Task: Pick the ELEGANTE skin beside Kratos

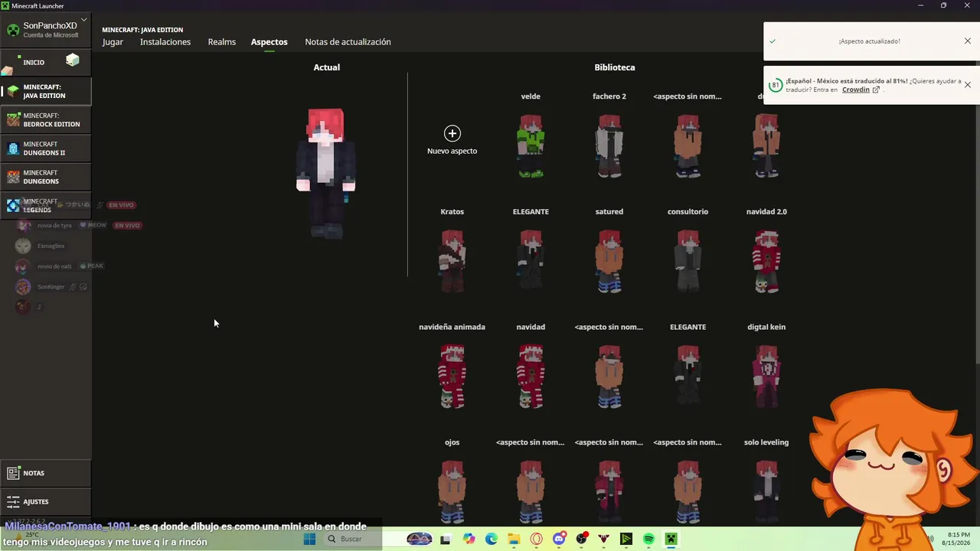Action: (531, 261)
